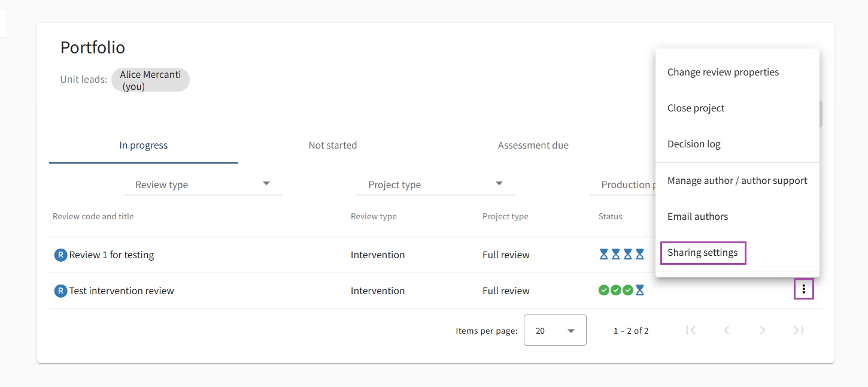The image size is (868, 387).
Task: Click the Alice Mercanti unit lead chip
Action: coord(150,80)
